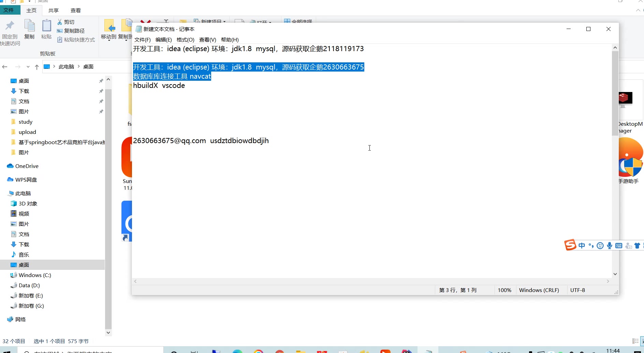This screenshot has height=353, width=644.
Task: Click the 2630663675@qq.com text line
Action: tap(201, 141)
